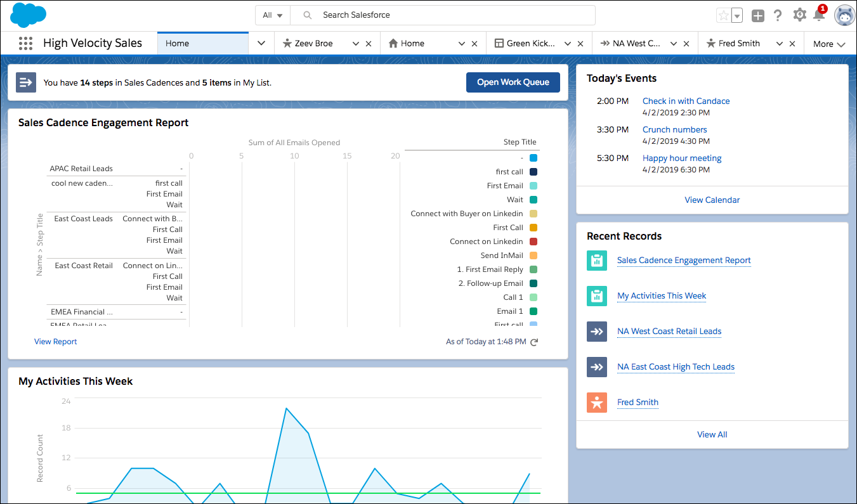Open the Check in with Candace event
This screenshot has width=857, height=504.
(686, 101)
